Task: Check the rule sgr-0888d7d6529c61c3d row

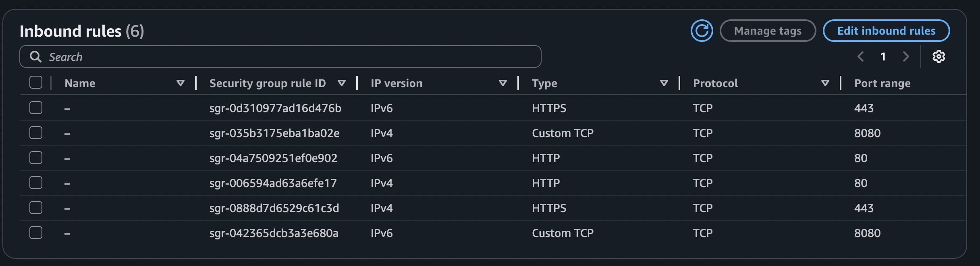Action: pos(36,208)
